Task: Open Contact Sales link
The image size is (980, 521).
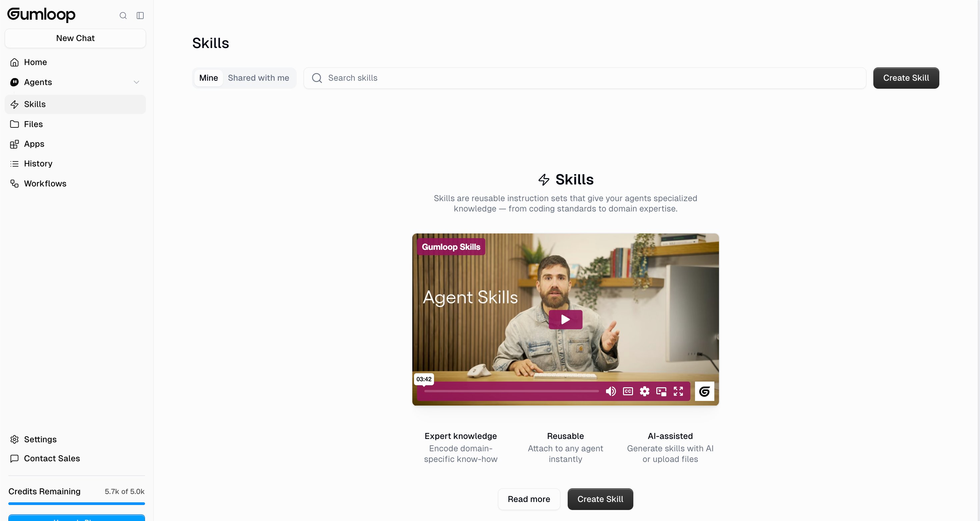Action: (75, 459)
